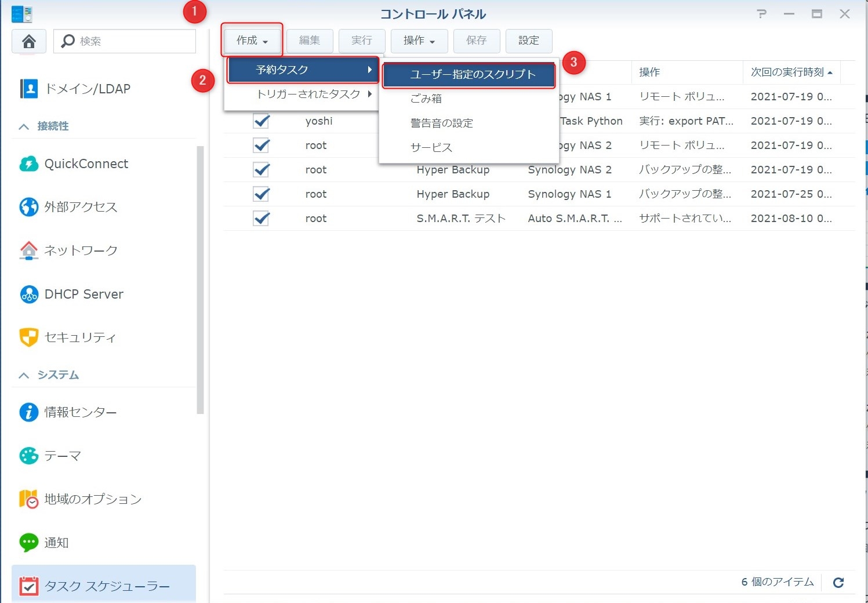Open the Theme palette icon

click(28, 456)
